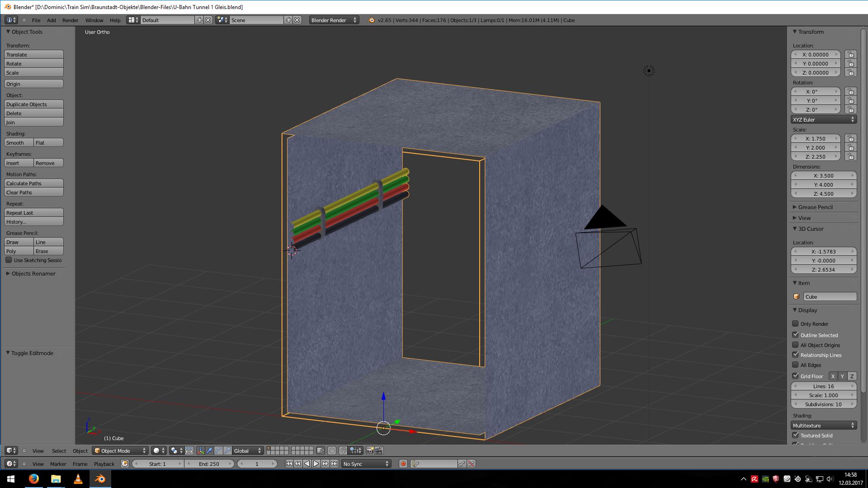The height and width of the screenshot is (488, 868).
Task: Click the OpenGL render animation clapper icon
Action: (x=379, y=450)
